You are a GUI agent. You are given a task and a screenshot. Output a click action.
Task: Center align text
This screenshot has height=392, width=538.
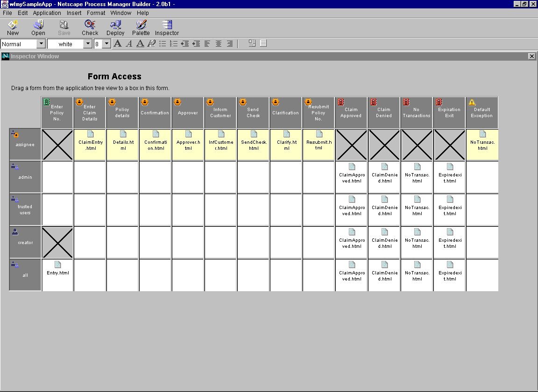click(219, 43)
